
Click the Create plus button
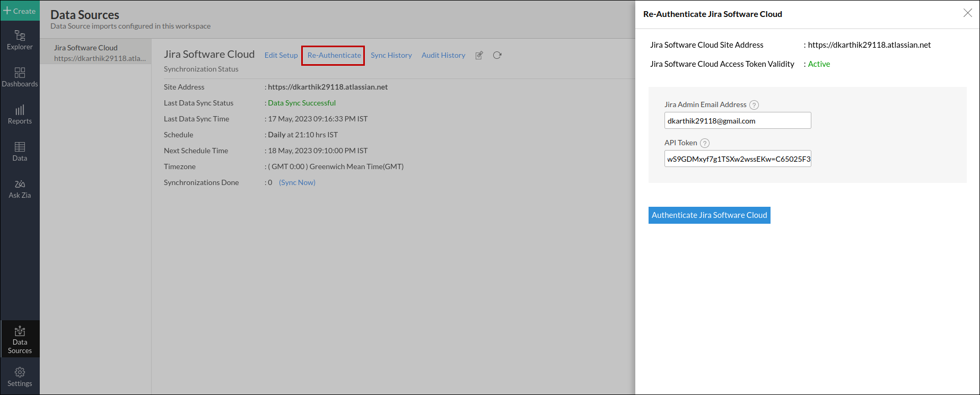tap(20, 11)
